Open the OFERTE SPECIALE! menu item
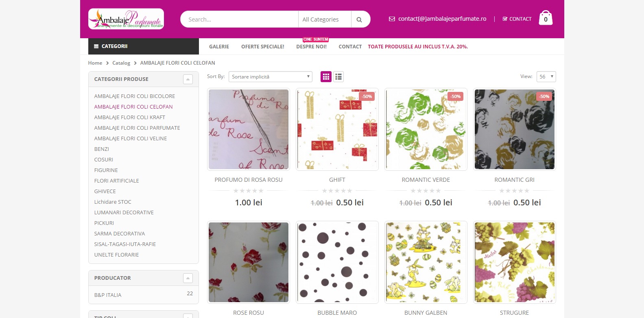Viewport: 644px width, 318px height. [263, 47]
